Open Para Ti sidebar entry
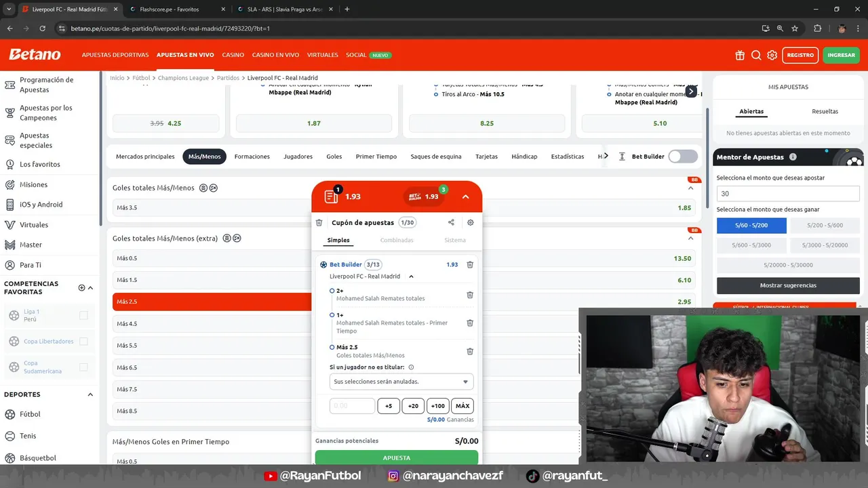This screenshot has width=868, height=488. (31, 265)
